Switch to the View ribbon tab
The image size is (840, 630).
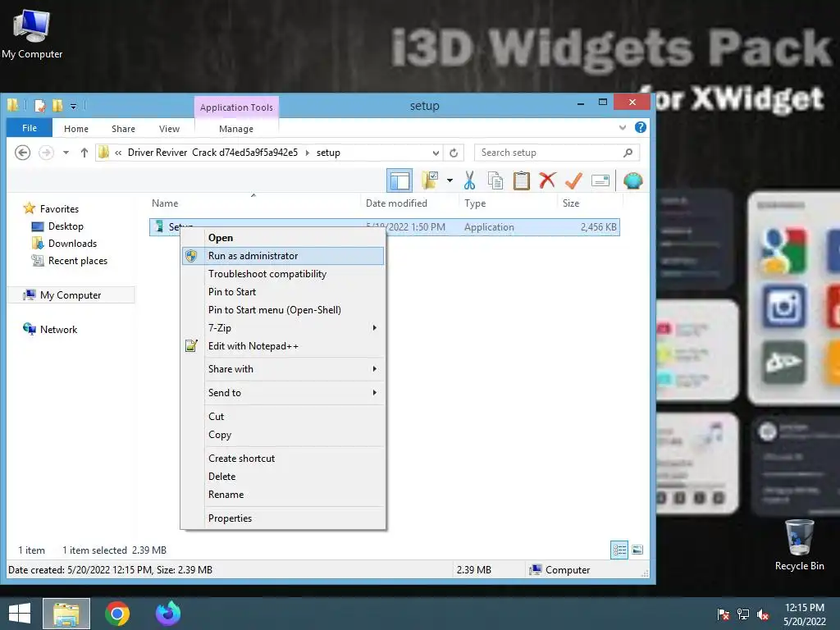pos(169,129)
